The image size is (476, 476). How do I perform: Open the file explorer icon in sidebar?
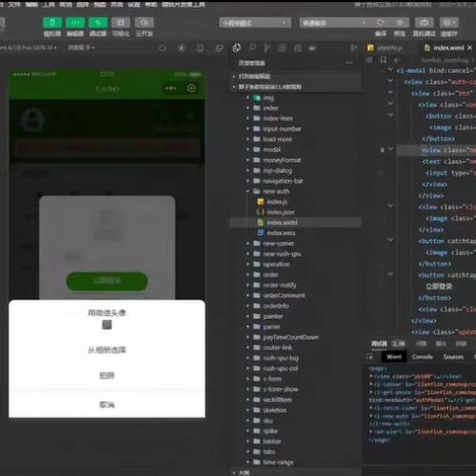237,48
